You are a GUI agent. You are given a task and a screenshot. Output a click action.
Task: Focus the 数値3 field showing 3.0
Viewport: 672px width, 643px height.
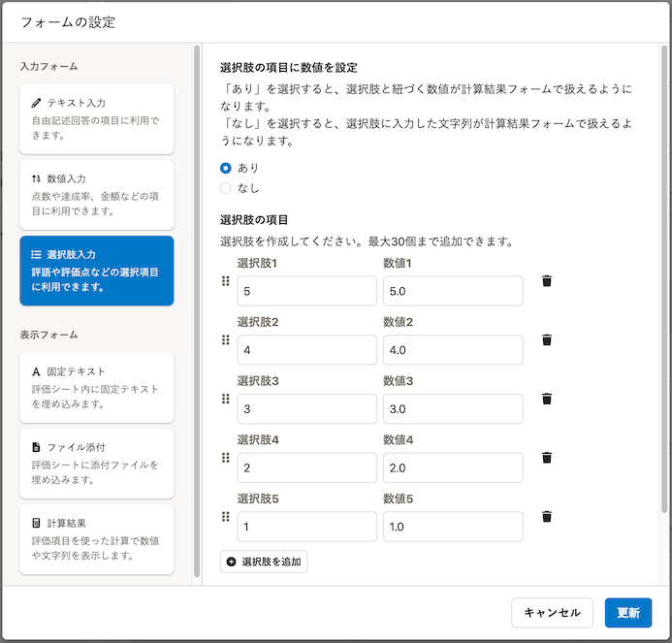(453, 409)
